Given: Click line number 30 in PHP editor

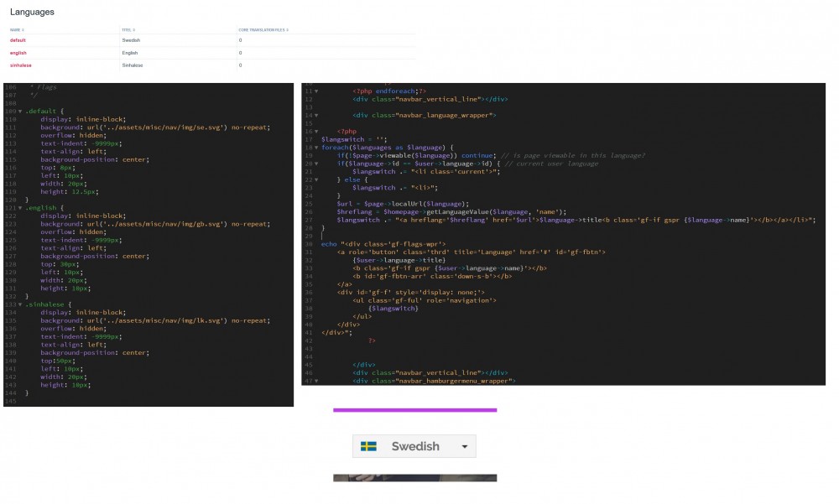Looking at the screenshot, I should (x=308, y=244).
